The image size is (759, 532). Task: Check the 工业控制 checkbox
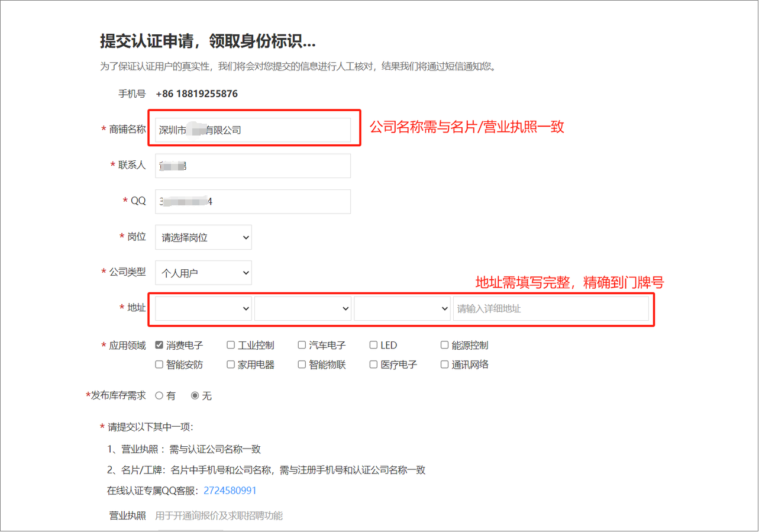[x=231, y=345]
